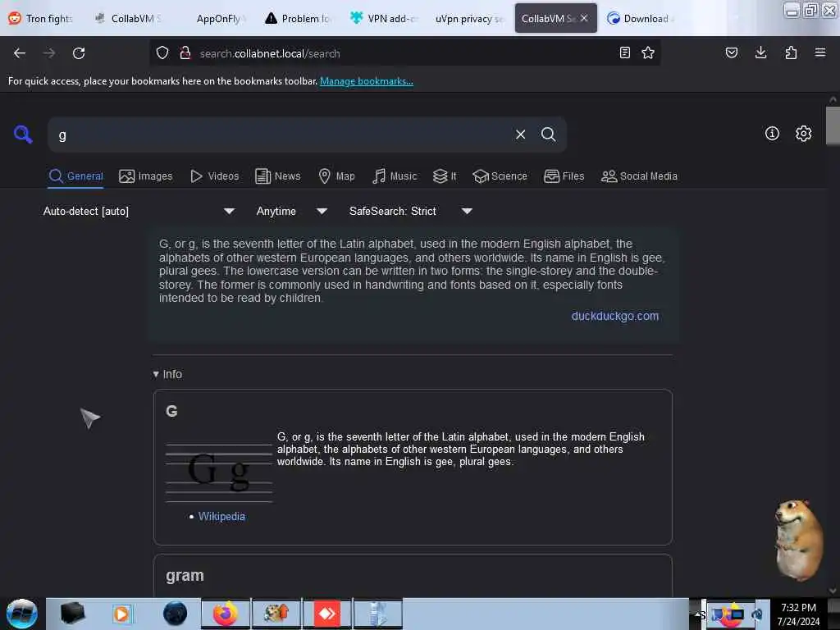
Task: Open the duckduckgo.com source link
Action: point(615,316)
